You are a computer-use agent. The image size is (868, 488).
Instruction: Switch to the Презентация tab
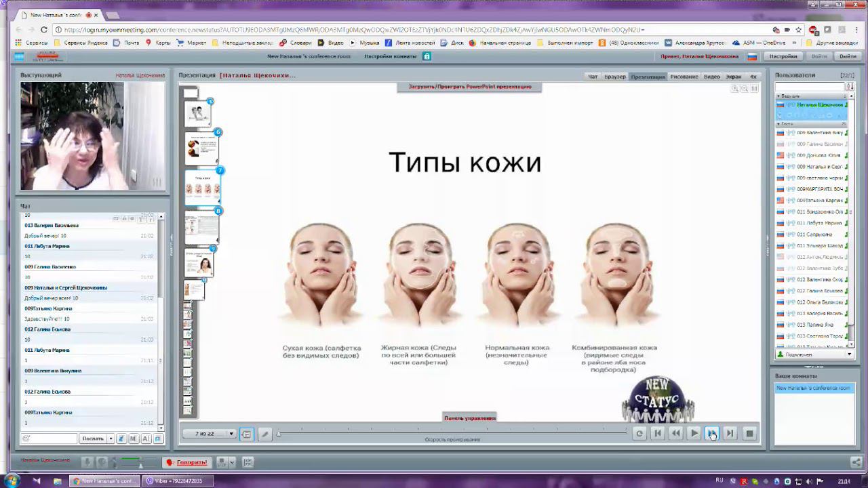click(x=648, y=77)
